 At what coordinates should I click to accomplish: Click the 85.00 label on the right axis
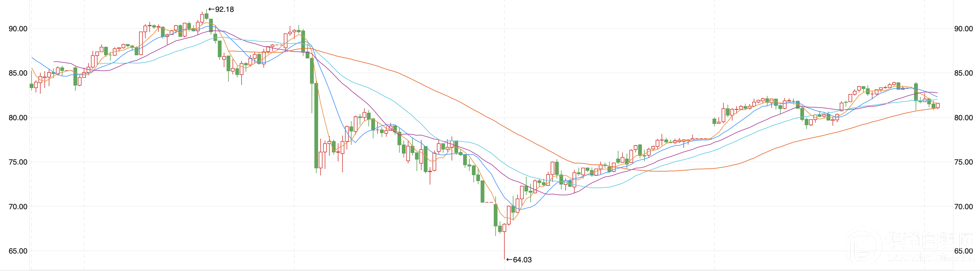(x=963, y=73)
